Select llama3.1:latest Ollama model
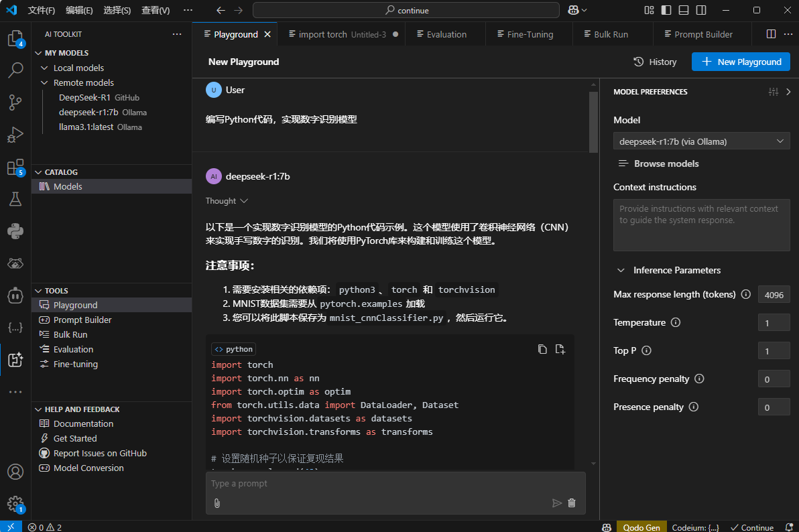This screenshot has width=799, height=532. 101,127
